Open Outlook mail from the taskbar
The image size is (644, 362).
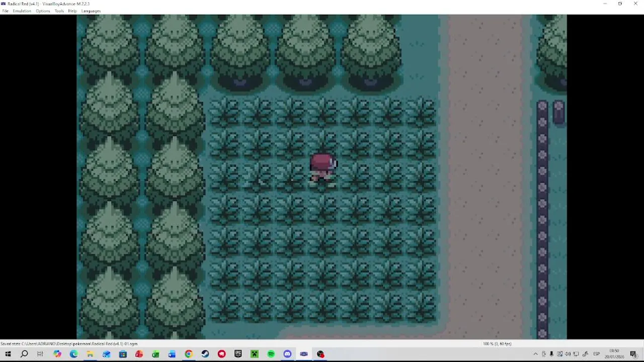(106, 354)
